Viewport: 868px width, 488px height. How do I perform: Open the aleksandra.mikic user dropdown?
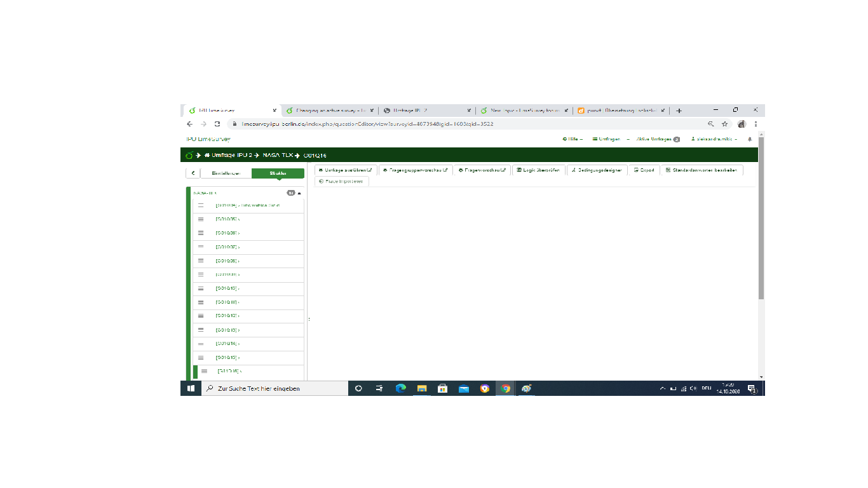click(714, 139)
